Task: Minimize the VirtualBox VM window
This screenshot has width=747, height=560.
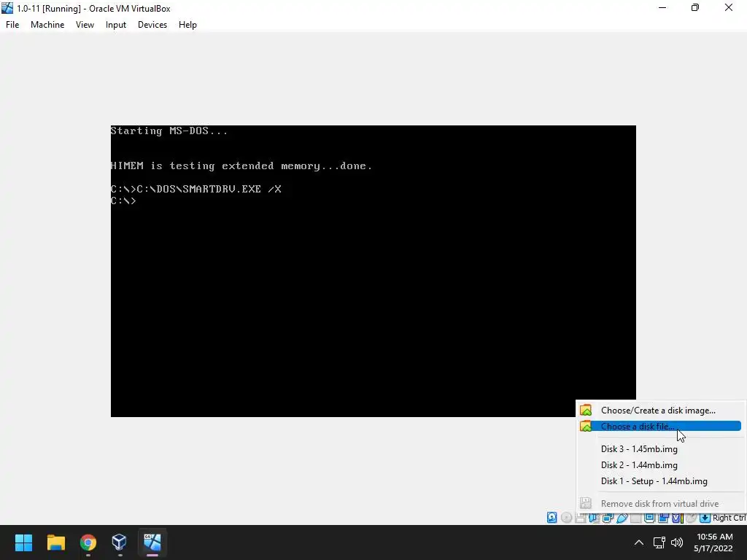Action: (662, 7)
